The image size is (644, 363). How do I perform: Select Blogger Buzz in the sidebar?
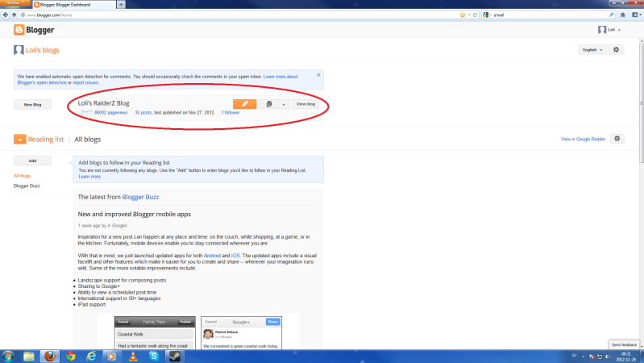tap(27, 186)
